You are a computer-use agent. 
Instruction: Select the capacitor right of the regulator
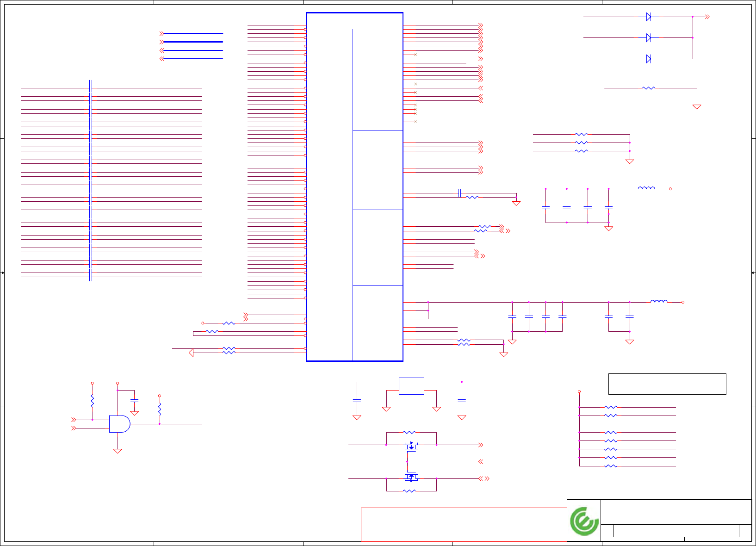(462, 400)
